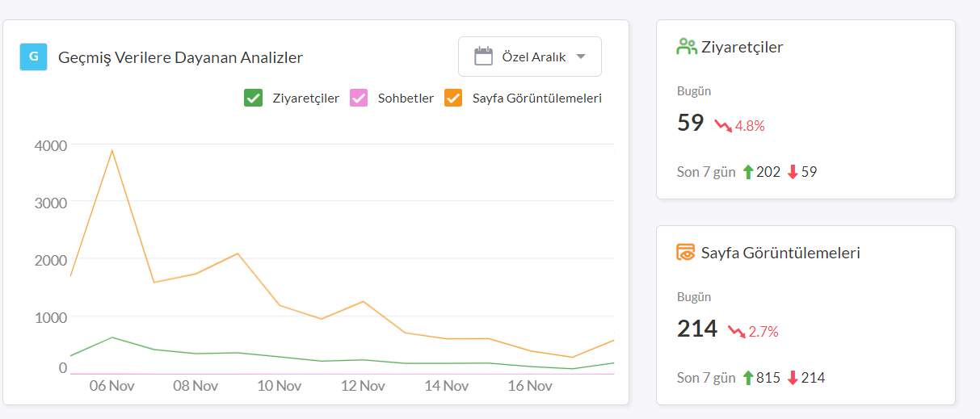Click the orange page views eye icon
The width and height of the screenshot is (980, 419).
(686, 253)
